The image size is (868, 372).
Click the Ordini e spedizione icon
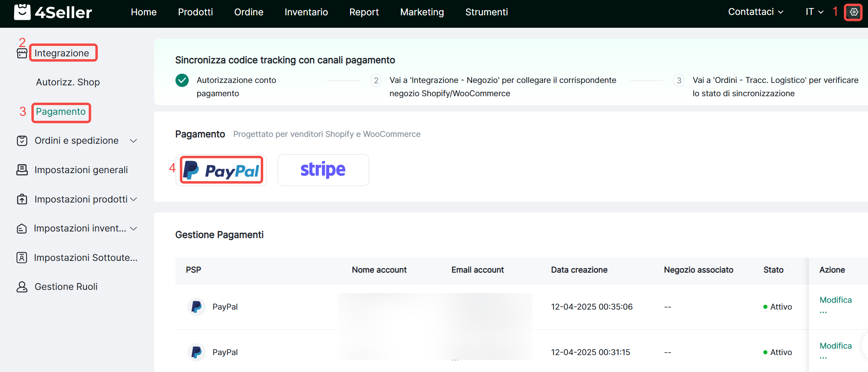pyautogui.click(x=22, y=141)
